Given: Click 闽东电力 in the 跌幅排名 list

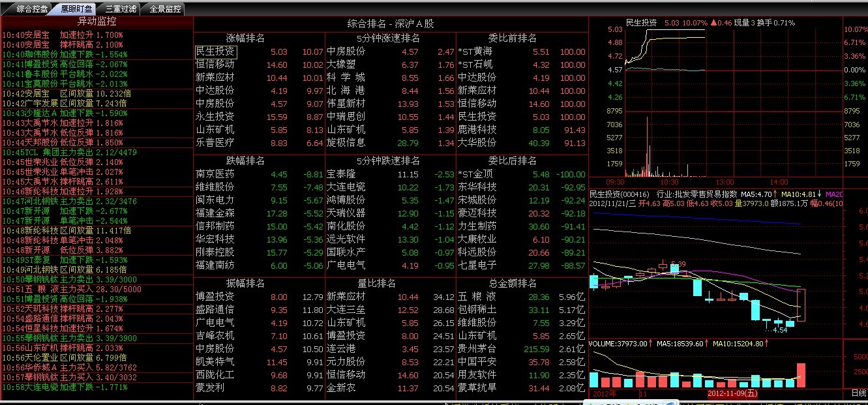Looking at the screenshot, I should click(x=215, y=200).
